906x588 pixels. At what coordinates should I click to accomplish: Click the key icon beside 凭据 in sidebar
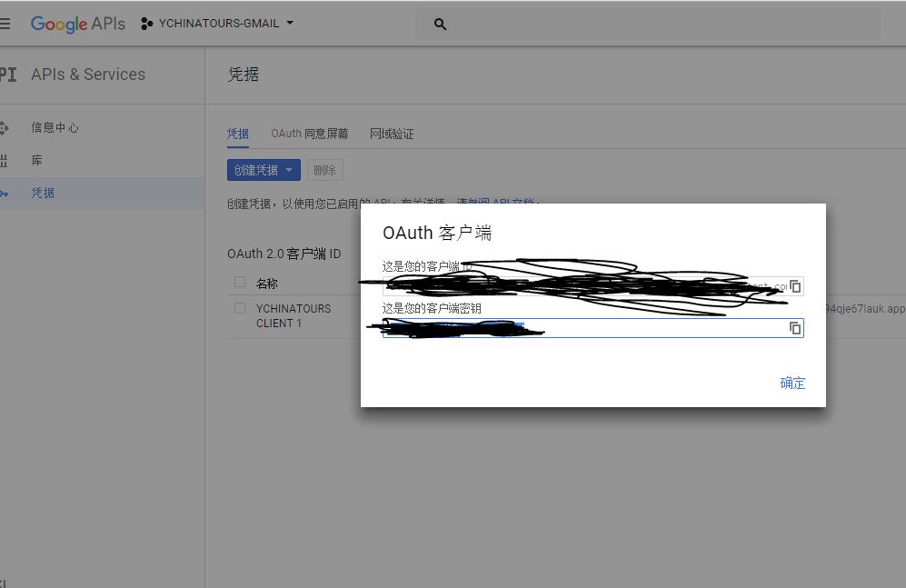click(4, 194)
